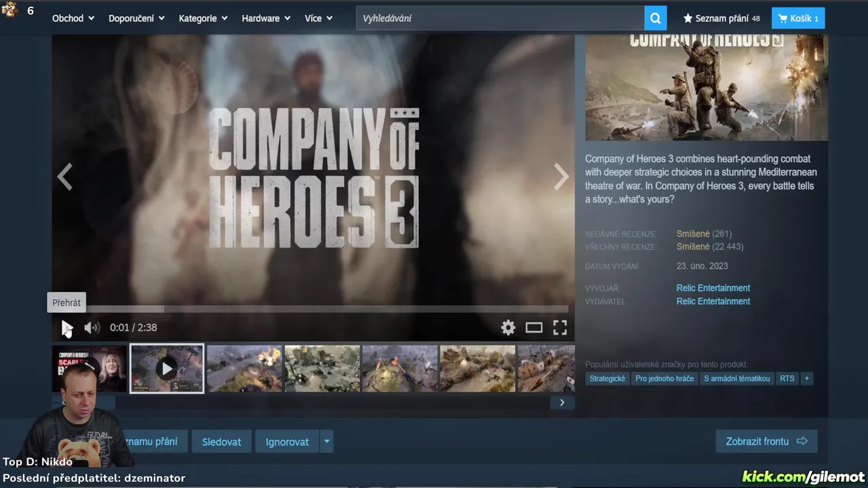This screenshot has height=488, width=868.
Task: Click the Vyhledávání search field
Action: [x=500, y=18]
